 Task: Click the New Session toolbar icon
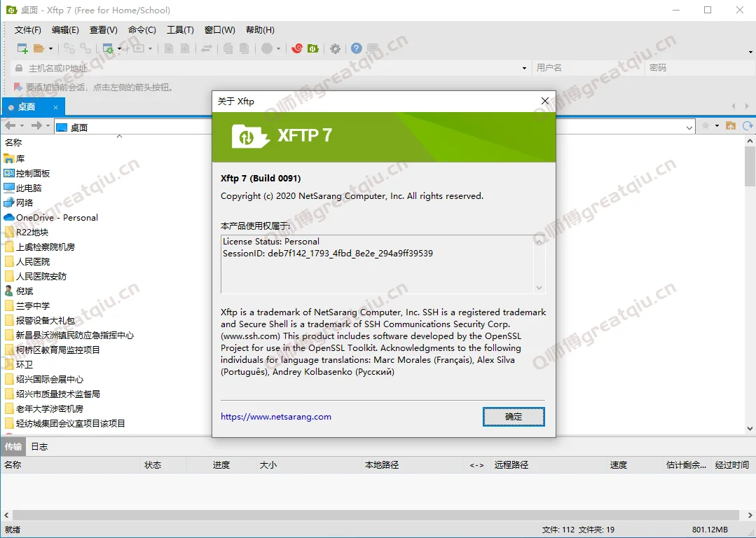(x=22, y=48)
